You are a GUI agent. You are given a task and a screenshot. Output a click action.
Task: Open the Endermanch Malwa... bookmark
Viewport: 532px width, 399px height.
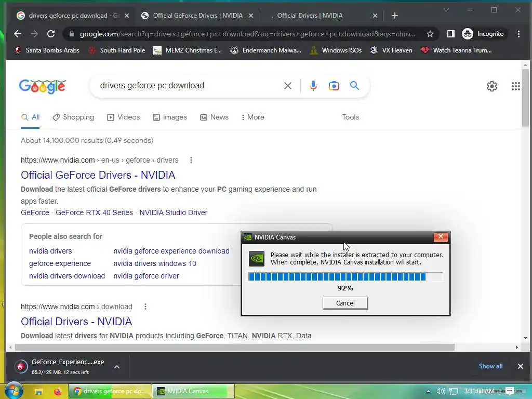[x=265, y=50]
